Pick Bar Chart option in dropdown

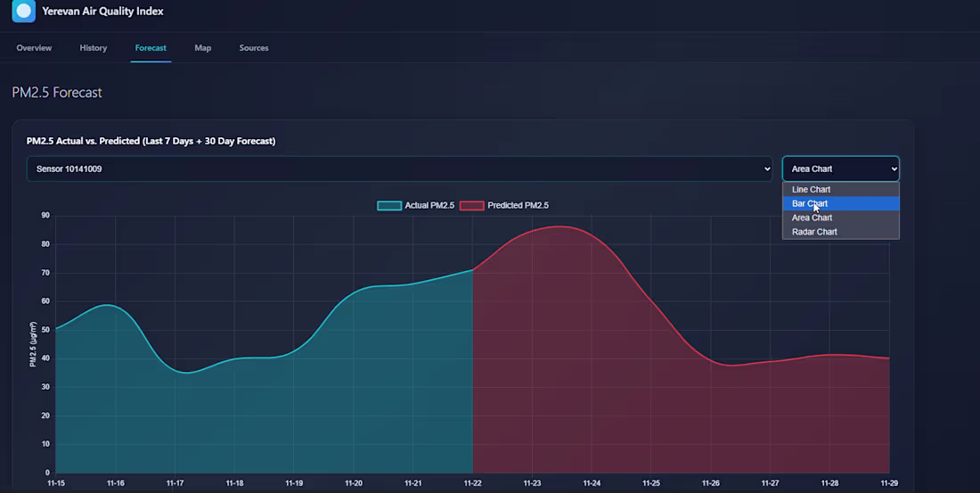(841, 203)
